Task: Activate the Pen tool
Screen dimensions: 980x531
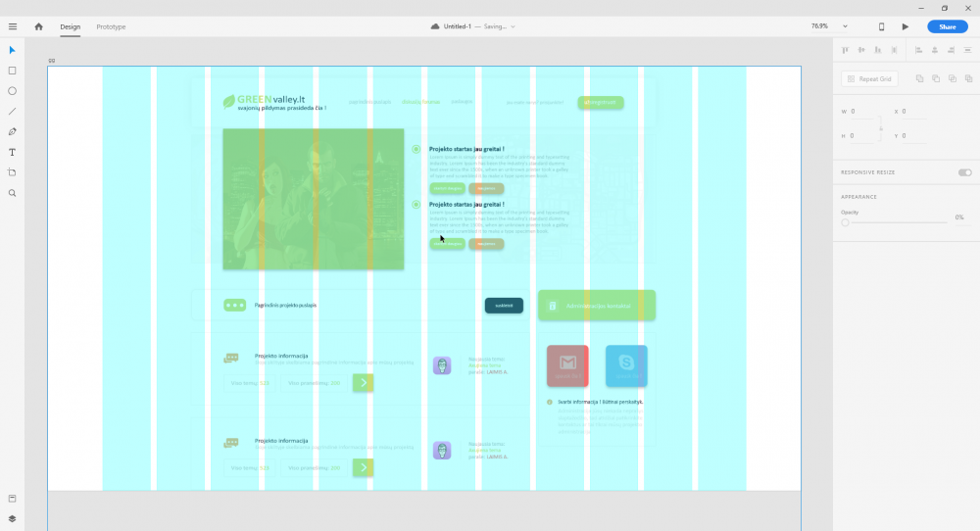Action: click(x=13, y=131)
